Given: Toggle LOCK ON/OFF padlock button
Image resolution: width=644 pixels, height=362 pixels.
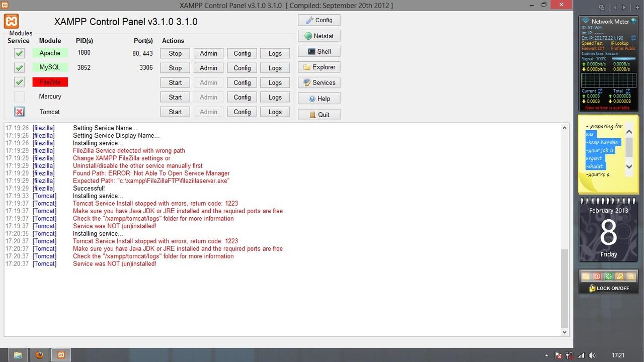Looking at the screenshot, I should point(609,288).
